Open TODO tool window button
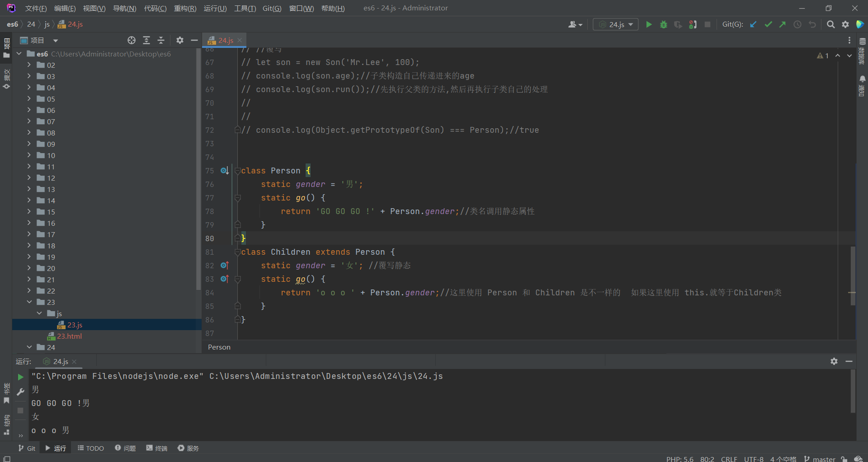Image resolution: width=868 pixels, height=462 pixels. (91, 448)
